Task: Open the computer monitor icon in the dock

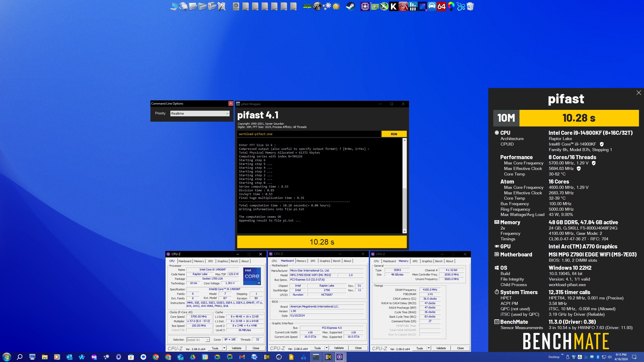Action: tap(174, 6)
